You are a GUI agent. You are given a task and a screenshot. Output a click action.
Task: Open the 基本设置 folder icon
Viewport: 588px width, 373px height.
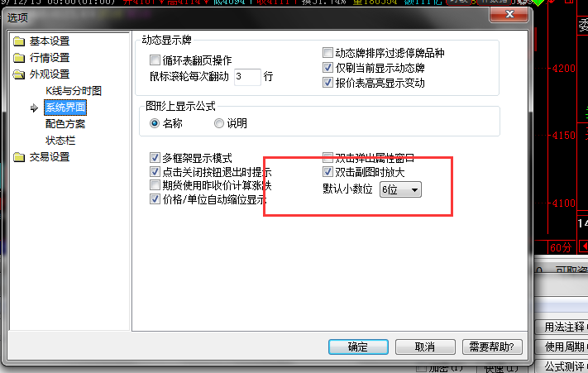click(x=19, y=41)
